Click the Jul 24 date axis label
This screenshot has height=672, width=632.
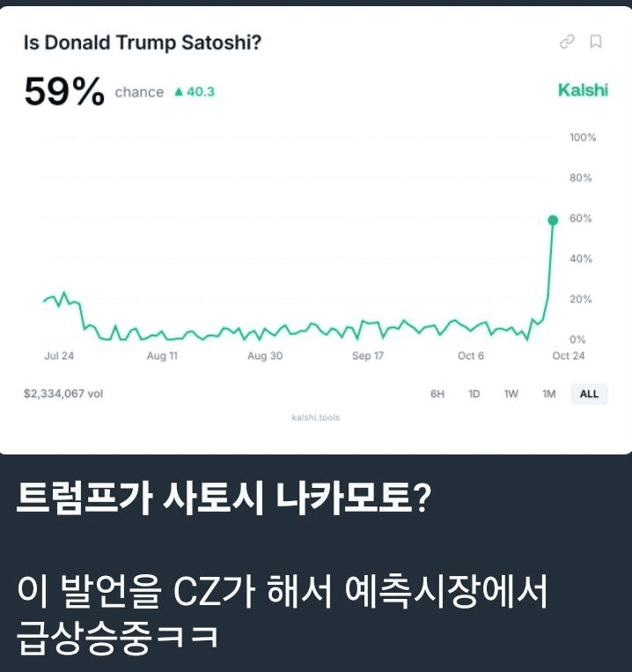click(59, 356)
